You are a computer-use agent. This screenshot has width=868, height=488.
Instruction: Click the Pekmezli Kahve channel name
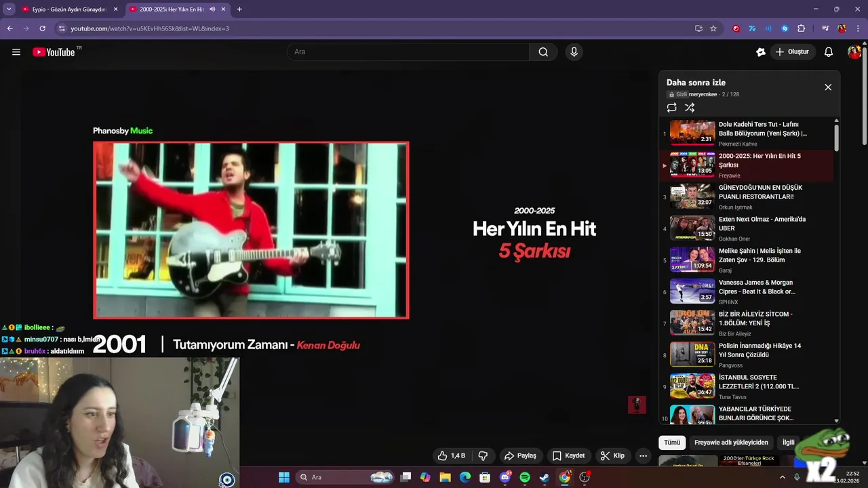[x=738, y=144]
